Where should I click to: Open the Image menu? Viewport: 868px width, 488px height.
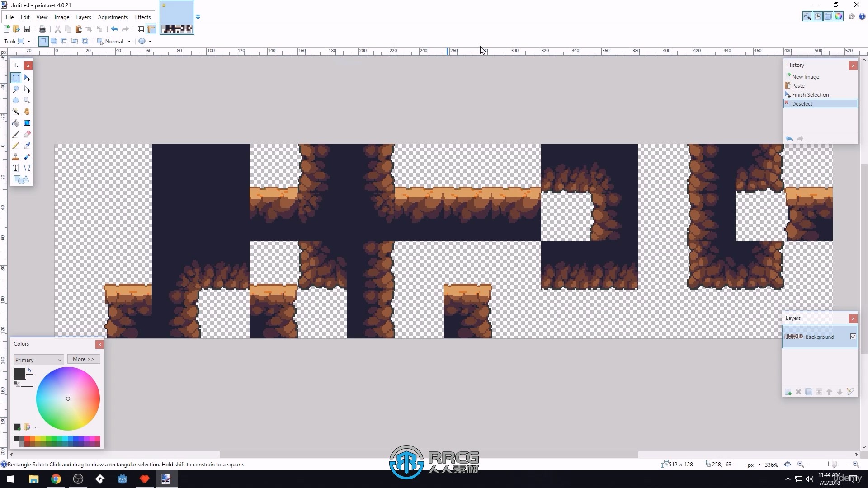(x=62, y=17)
